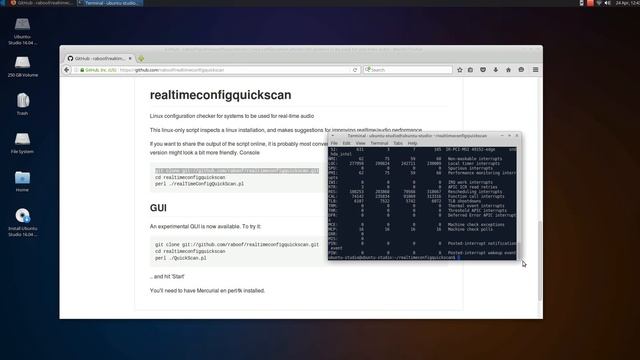Switch to the Terminal window in the top panel

pos(110,3)
